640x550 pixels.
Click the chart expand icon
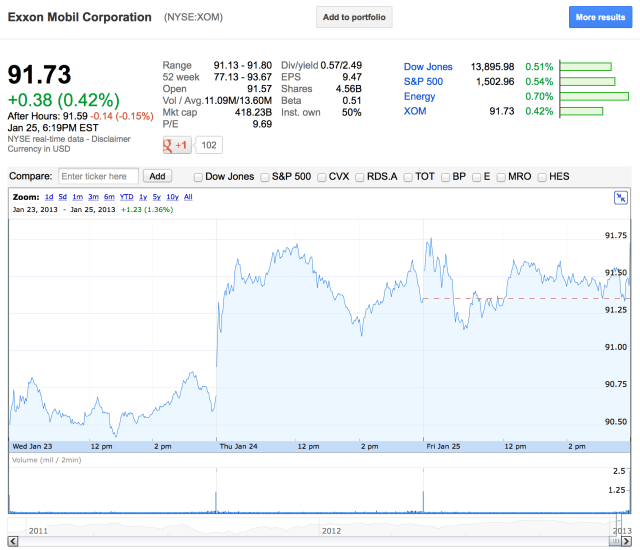(x=621, y=198)
